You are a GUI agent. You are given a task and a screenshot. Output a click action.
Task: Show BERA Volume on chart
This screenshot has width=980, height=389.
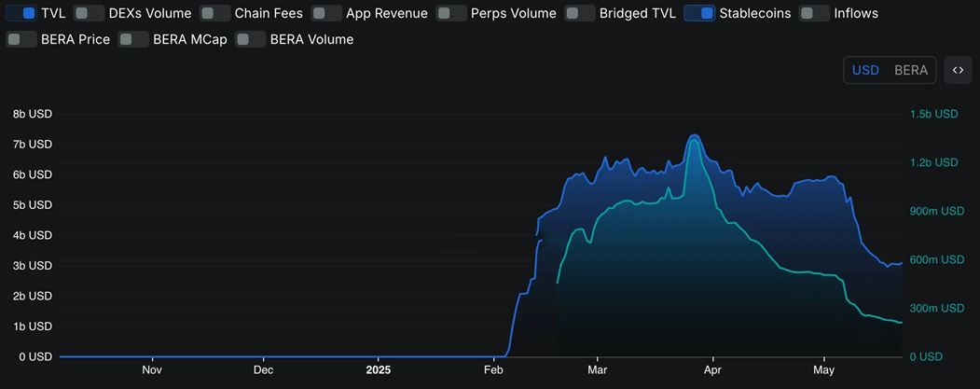pos(250,39)
